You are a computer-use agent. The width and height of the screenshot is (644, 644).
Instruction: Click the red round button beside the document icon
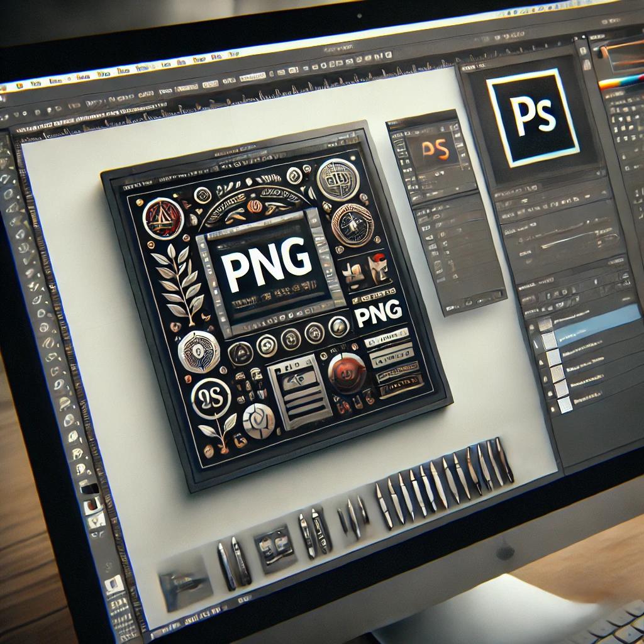[347, 373]
